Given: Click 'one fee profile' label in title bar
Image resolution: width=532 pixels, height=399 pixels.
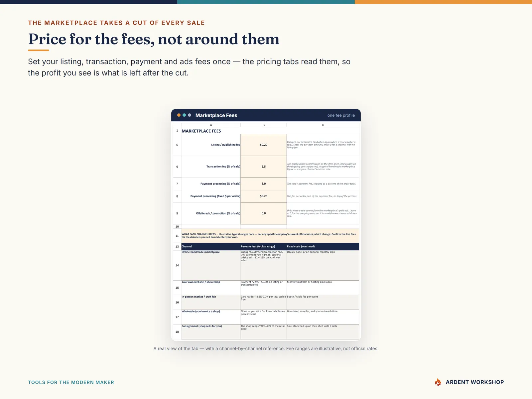Looking at the screenshot, I should click(341, 115).
